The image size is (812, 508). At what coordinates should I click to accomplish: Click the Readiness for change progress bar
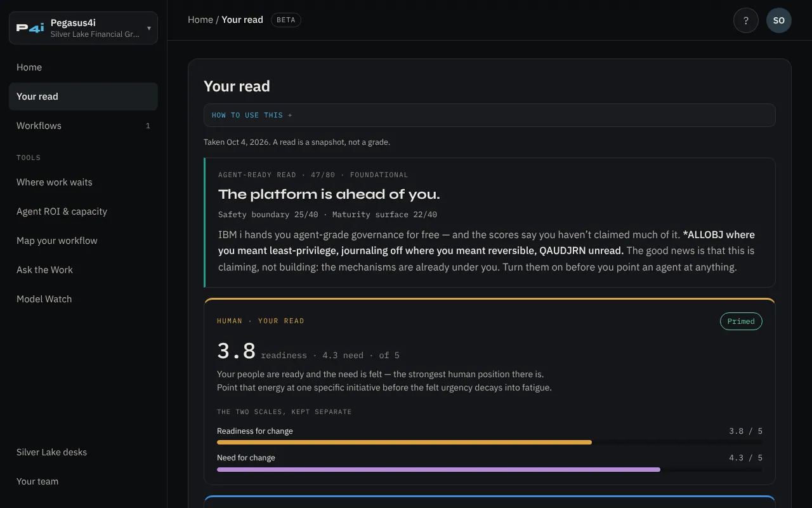(x=490, y=442)
